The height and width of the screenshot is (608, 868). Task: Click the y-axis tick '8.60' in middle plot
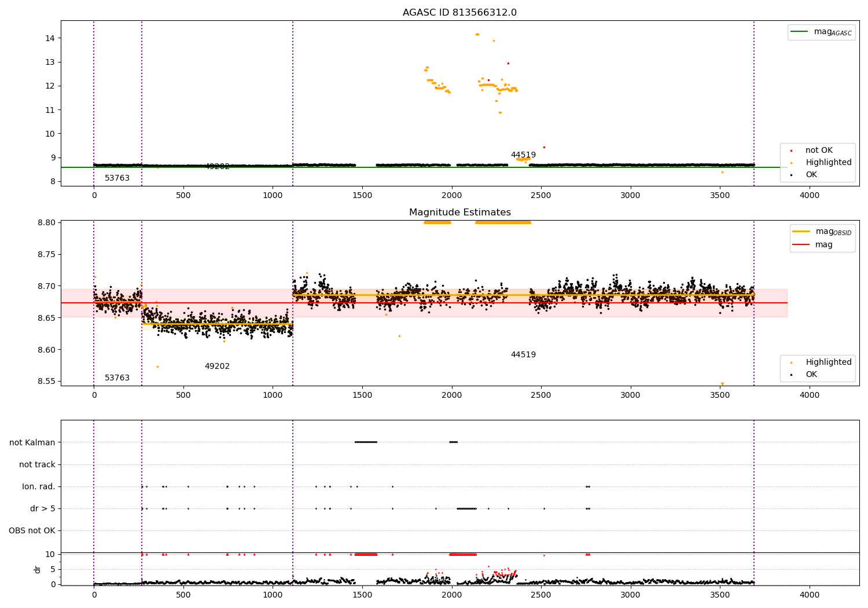point(46,350)
